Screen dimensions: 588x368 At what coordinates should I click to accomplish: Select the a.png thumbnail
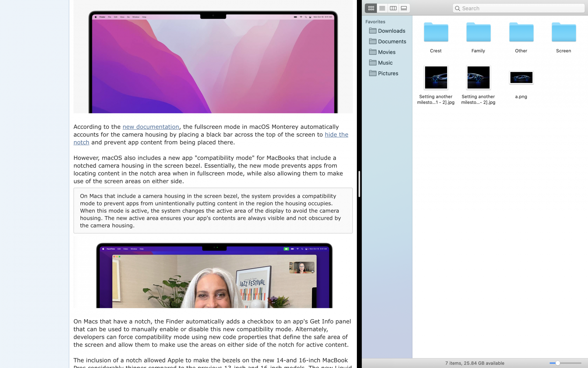coord(521,78)
